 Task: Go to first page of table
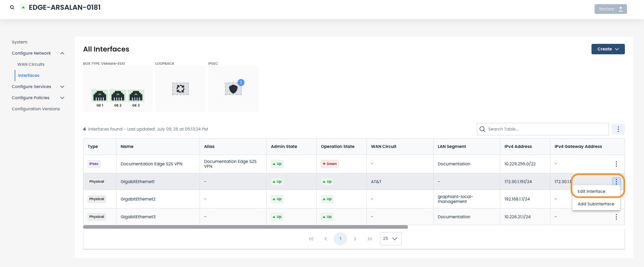(311, 239)
